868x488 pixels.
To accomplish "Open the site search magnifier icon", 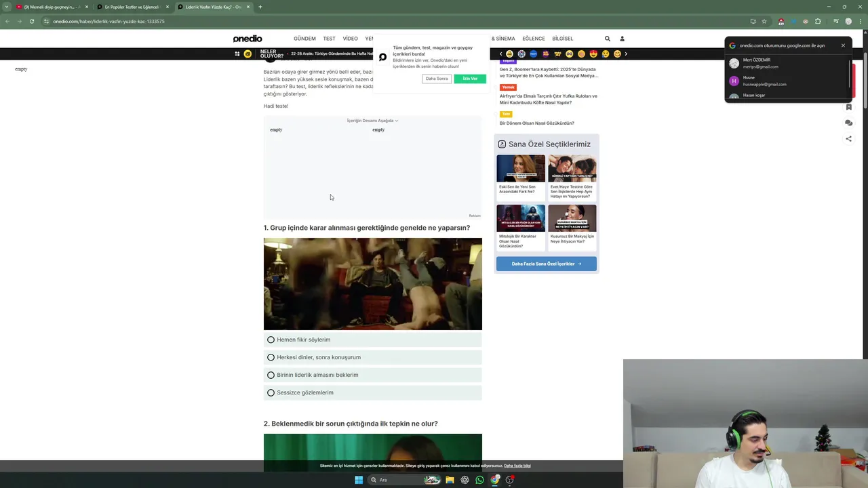I will click(x=608, y=39).
